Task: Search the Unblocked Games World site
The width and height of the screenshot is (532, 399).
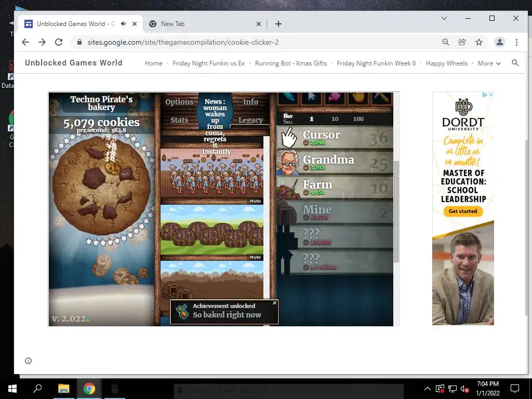Action: pos(515,63)
